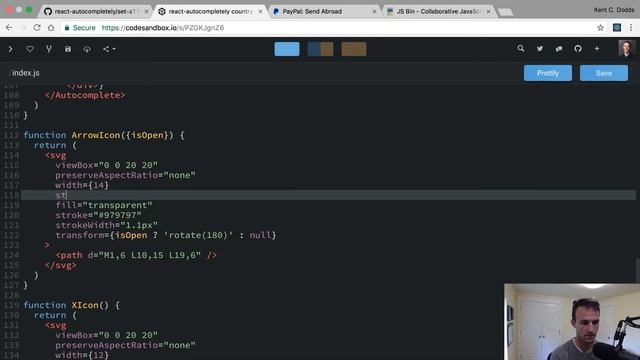
Task: Close the PayPal: Send Abroad tab
Action: coord(374,11)
